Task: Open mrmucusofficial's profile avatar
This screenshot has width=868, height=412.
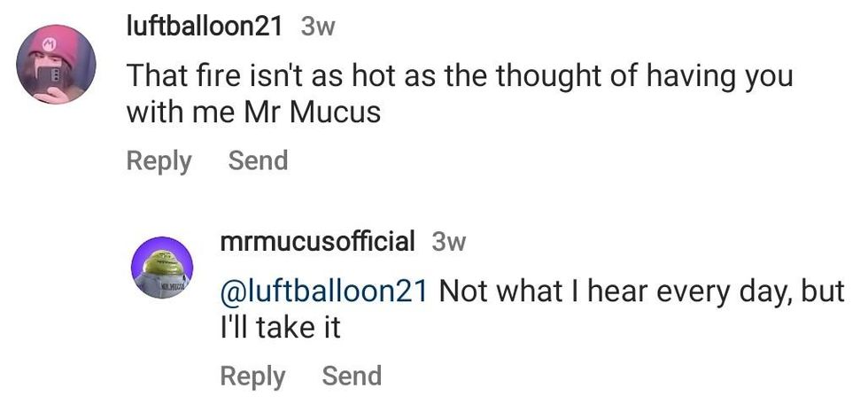Action: (162, 268)
